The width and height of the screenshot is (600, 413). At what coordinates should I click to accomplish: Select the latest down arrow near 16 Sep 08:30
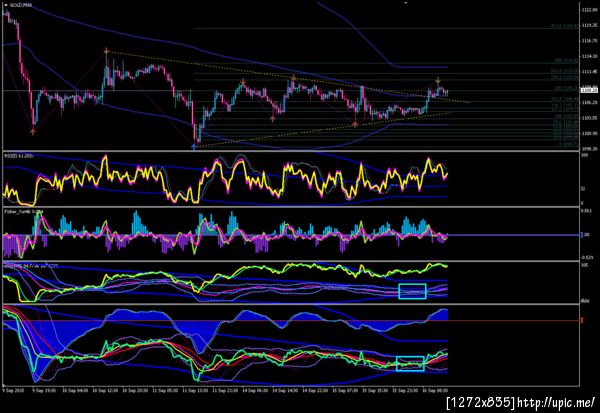(x=438, y=81)
